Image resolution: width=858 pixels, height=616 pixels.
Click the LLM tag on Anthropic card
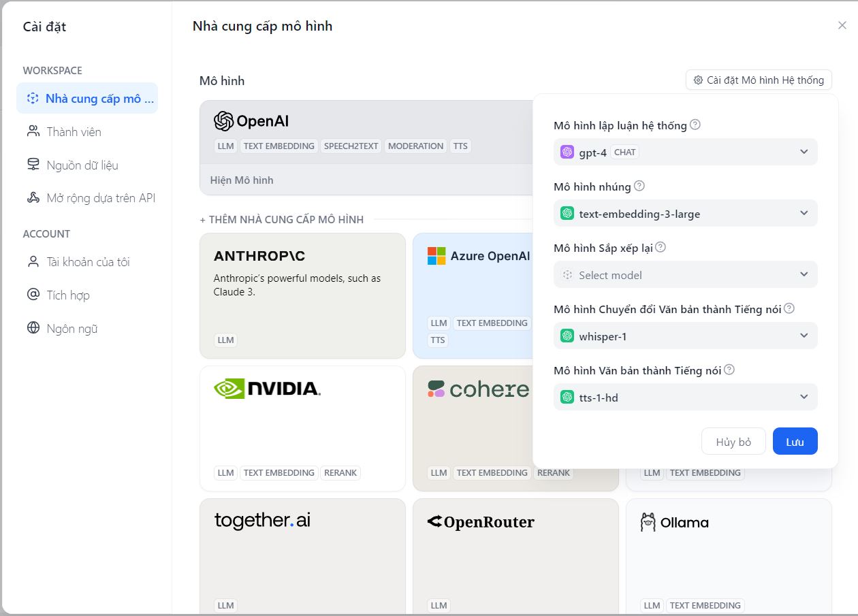(226, 340)
